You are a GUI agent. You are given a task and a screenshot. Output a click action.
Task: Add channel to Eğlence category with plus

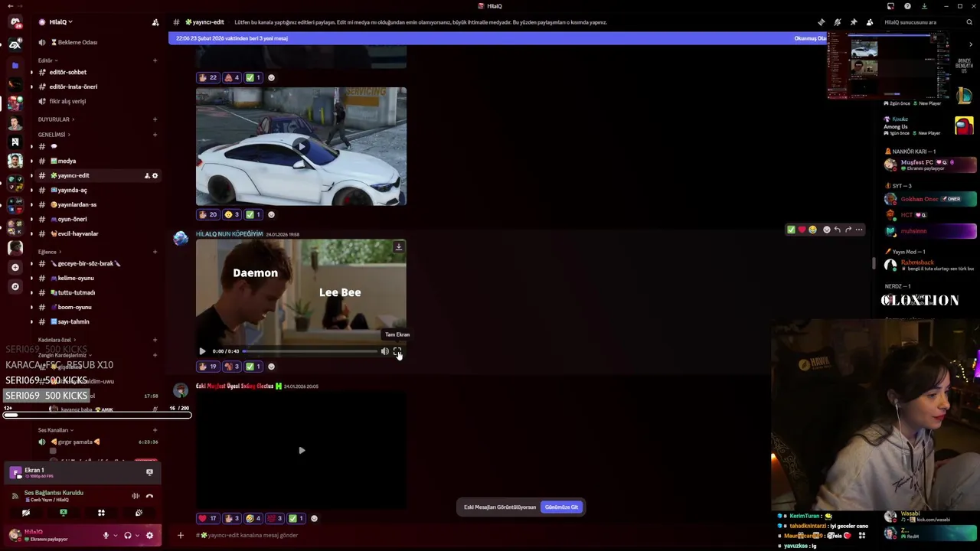155,252
